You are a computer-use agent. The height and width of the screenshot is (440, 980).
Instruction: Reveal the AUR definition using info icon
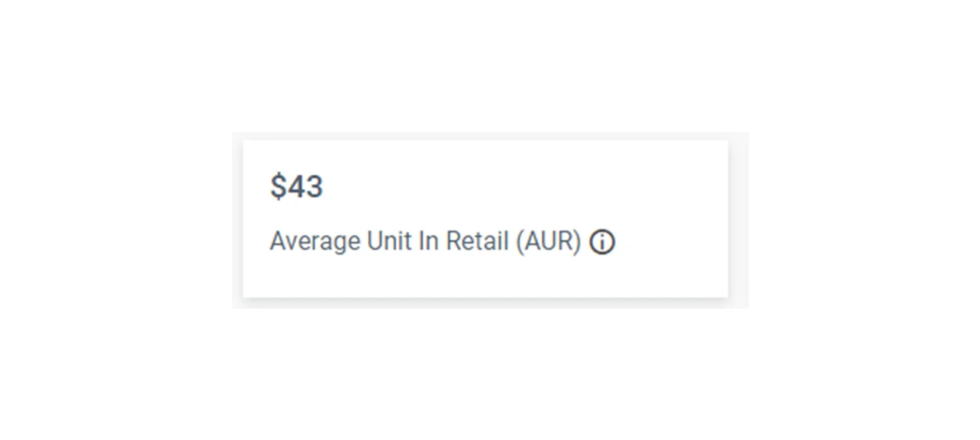602,242
